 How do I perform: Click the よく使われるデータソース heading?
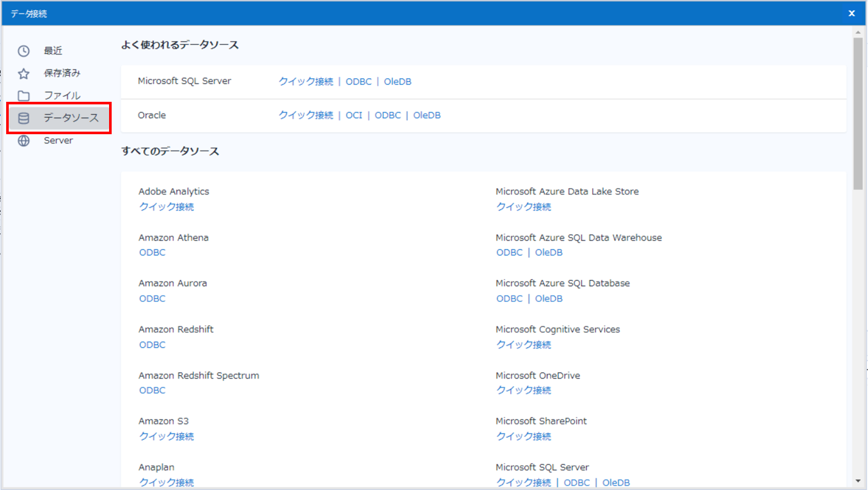point(180,45)
